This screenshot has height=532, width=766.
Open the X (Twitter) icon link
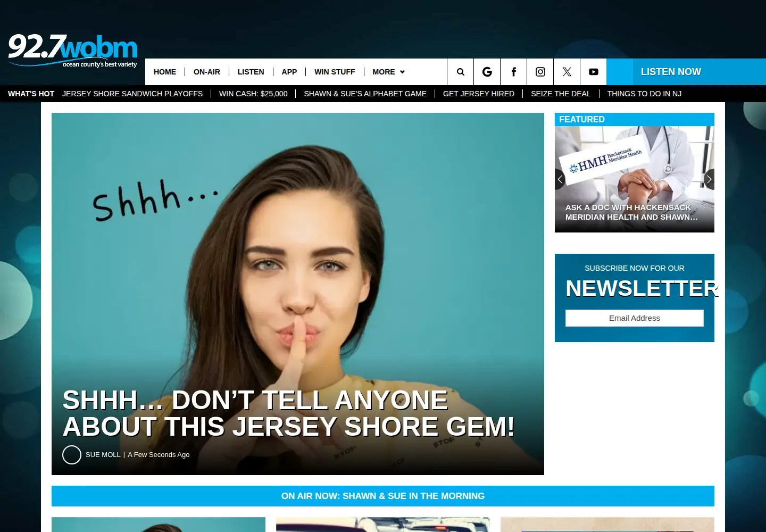(567, 72)
